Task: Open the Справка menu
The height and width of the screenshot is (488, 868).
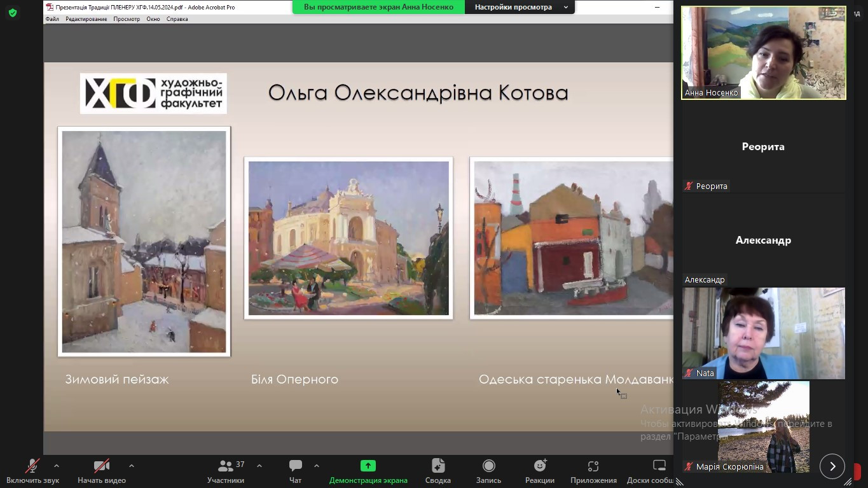Action: [177, 19]
